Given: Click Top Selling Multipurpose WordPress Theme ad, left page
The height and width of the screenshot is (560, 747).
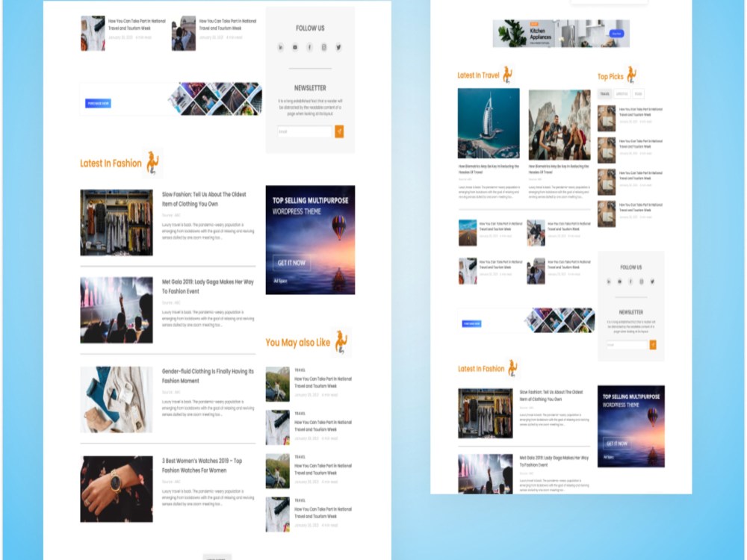Looking at the screenshot, I should (310, 240).
